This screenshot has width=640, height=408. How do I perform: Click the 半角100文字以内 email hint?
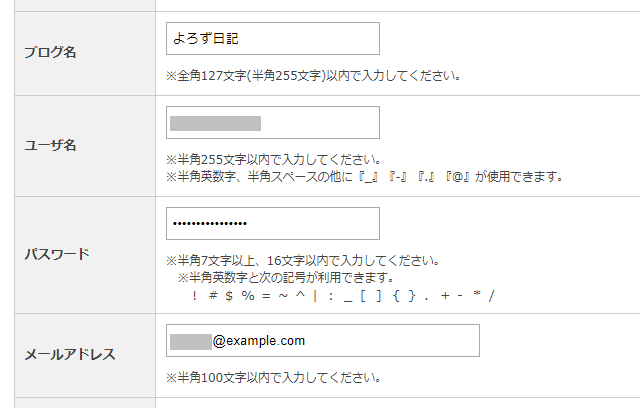pos(272,379)
